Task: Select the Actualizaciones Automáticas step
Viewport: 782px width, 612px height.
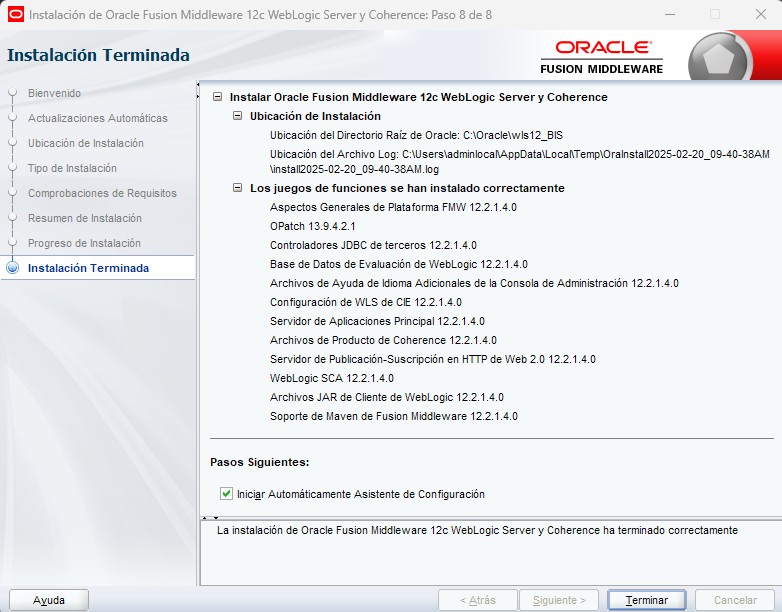Action: [x=98, y=118]
